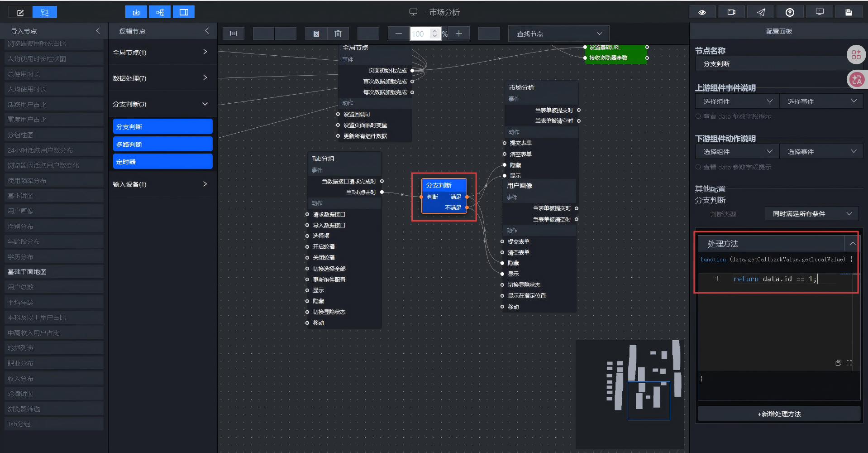The image size is (868, 453).
Task: Click the video record icon
Action: (x=731, y=12)
